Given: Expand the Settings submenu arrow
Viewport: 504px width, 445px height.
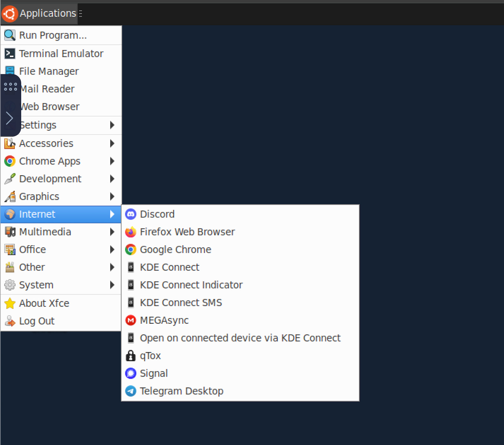Looking at the screenshot, I should (112, 125).
